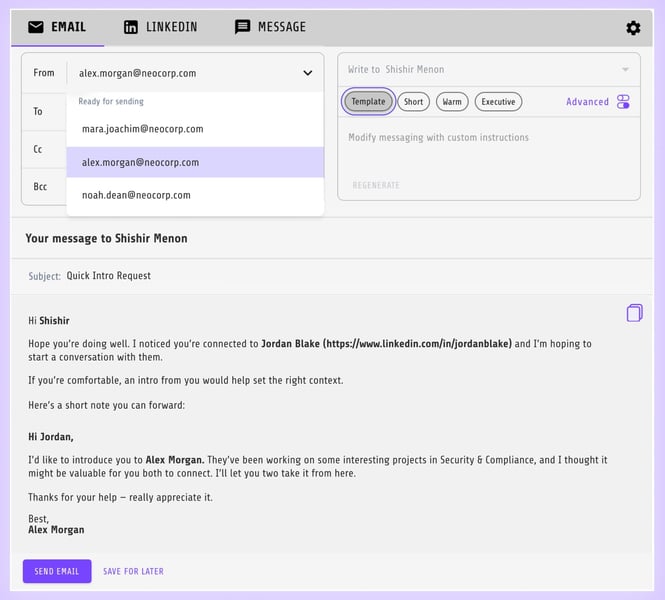This screenshot has width=665, height=600.
Task: Collapse the From address dropdown chevron
Action: point(307,73)
